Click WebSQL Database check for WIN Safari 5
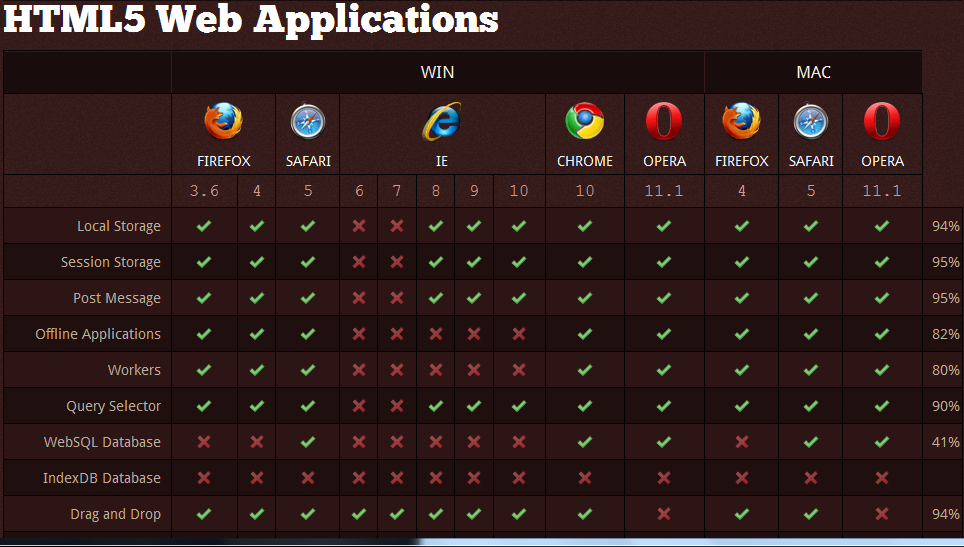 click(x=308, y=442)
